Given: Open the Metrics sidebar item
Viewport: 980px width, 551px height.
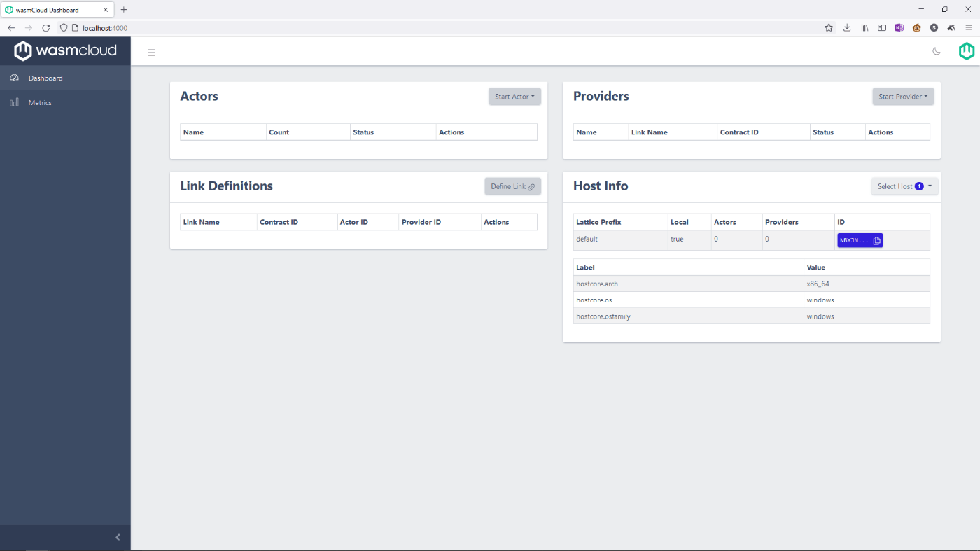Looking at the screenshot, I should point(65,102).
